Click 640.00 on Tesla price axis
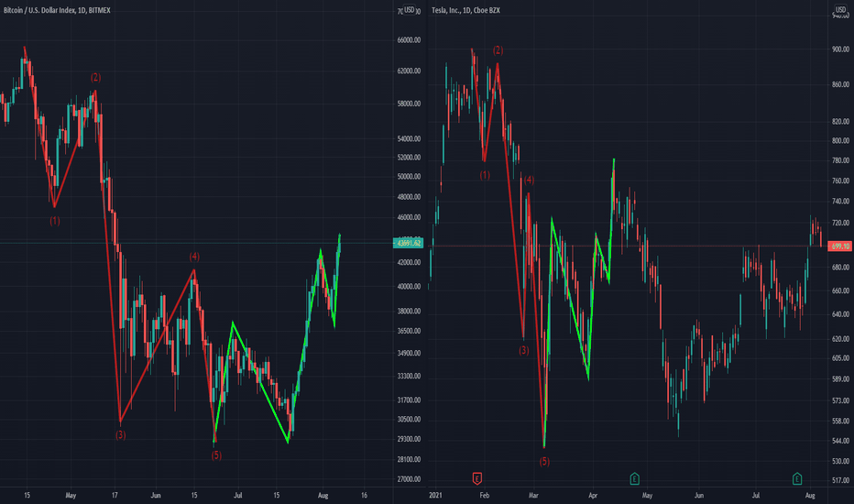 (x=840, y=314)
